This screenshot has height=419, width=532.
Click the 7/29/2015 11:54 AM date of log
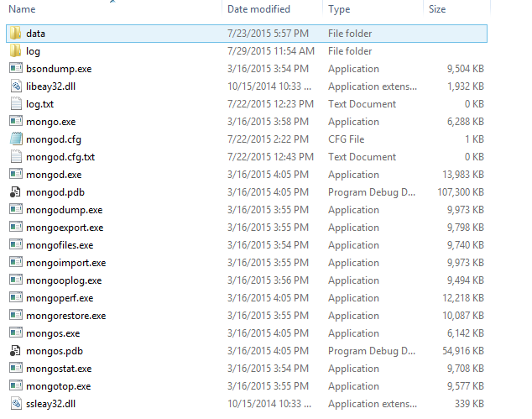pos(271,51)
